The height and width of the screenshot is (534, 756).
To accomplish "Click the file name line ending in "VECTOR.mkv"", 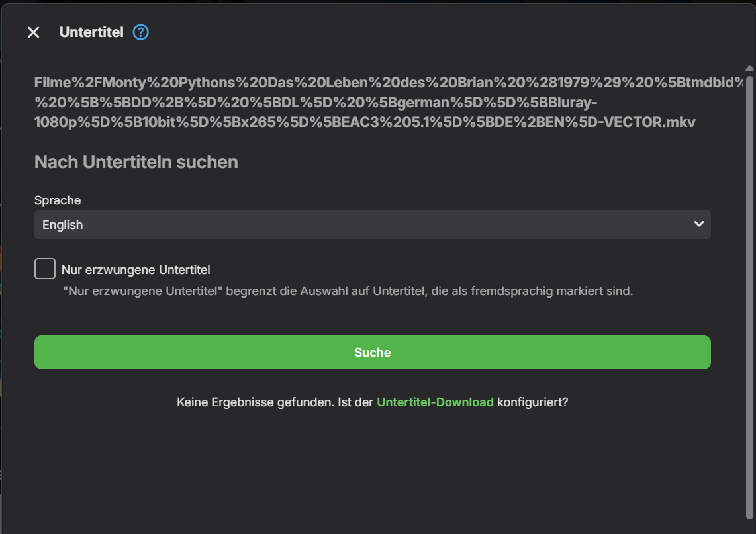I will tap(365, 123).
